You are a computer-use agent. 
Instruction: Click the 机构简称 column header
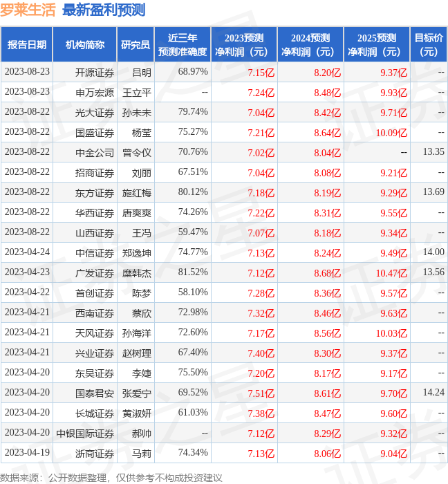coord(85,44)
